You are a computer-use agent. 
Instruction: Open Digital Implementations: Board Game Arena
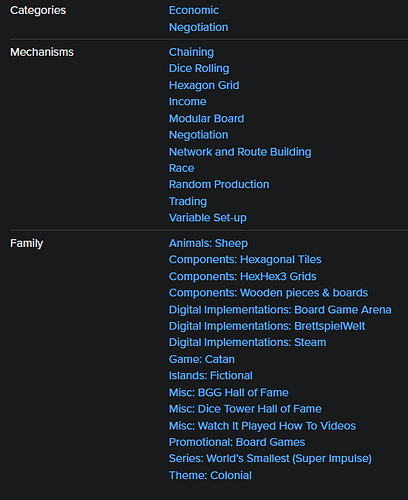point(280,310)
